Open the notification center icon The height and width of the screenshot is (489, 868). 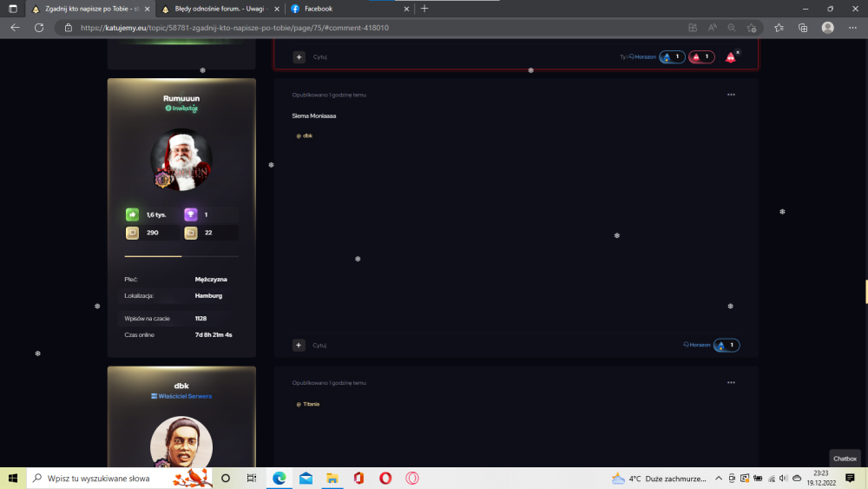click(851, 479)
